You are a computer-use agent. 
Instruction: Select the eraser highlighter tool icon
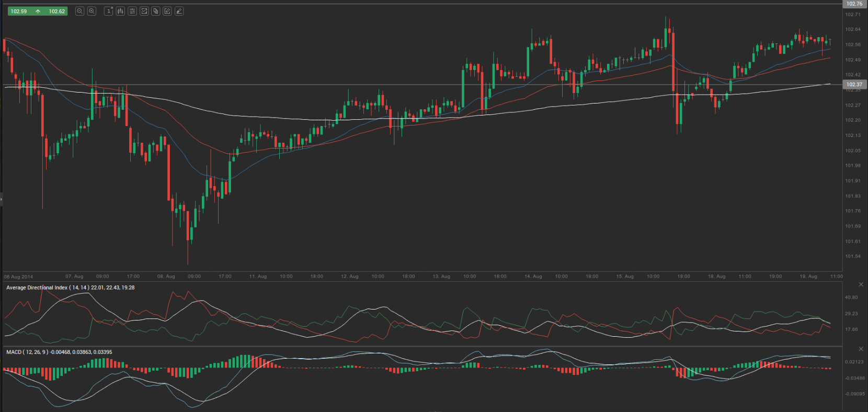pos(179,11)
